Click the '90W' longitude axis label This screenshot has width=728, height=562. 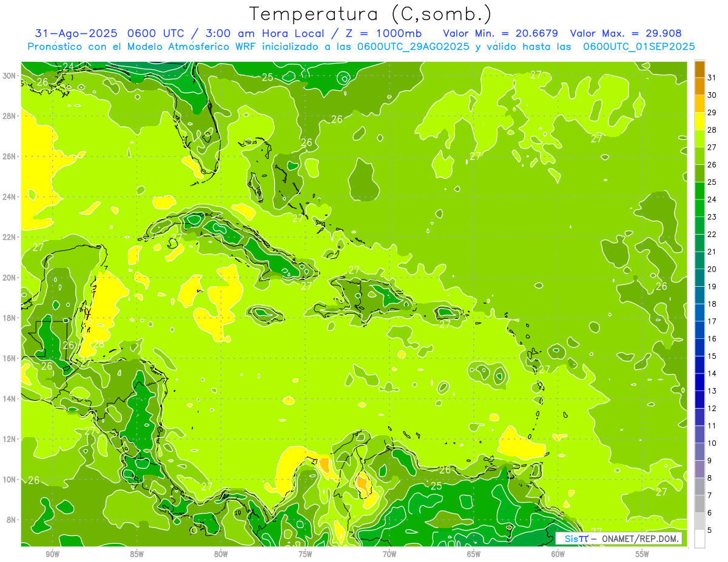52,554
